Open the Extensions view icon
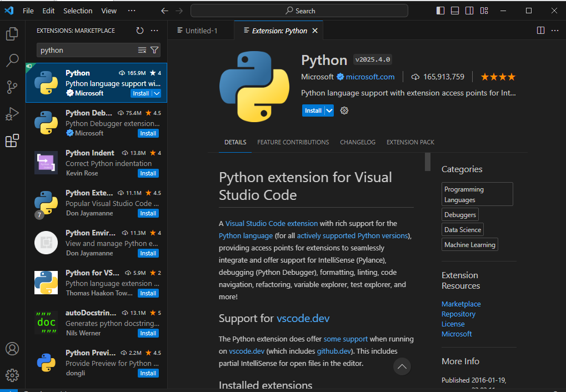The width and height of the screenshot is (566, 392). (12, 140)
